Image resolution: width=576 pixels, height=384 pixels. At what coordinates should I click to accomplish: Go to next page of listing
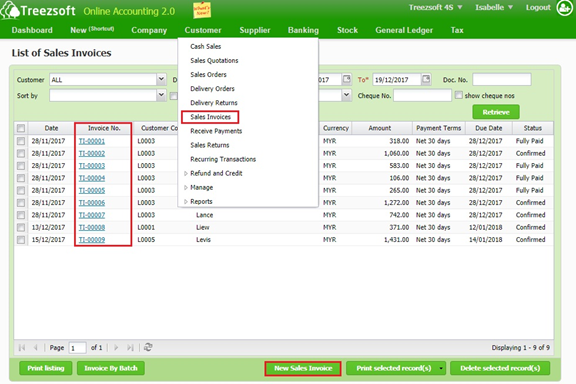pyautogui.click(x=116, y=347)
